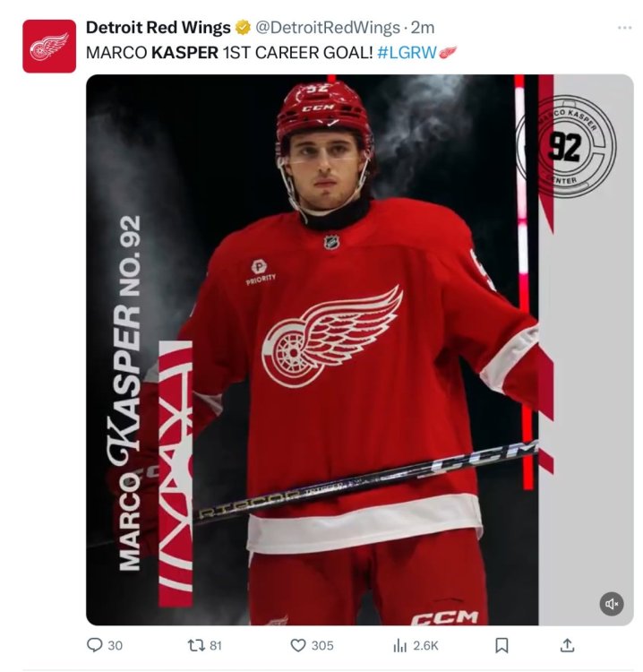Like the tweet with the heart icon
Viewport: 643px width, 672px height.
coord(298,645)
